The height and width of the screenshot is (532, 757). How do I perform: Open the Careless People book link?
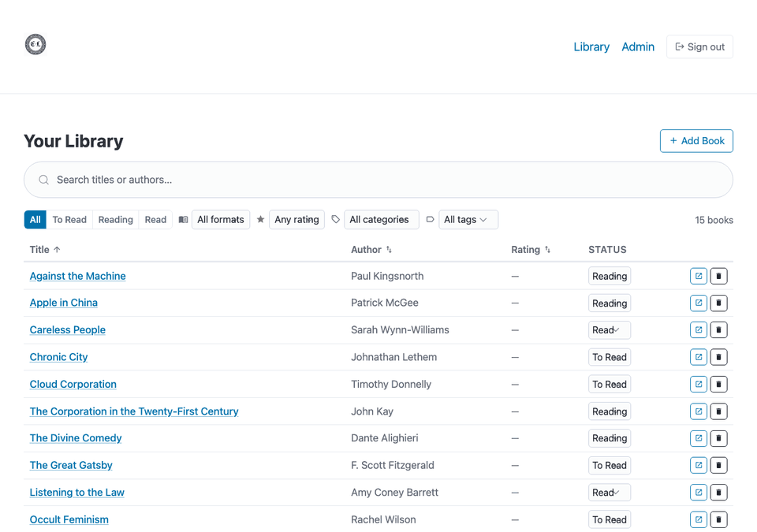tap(68, 330)
